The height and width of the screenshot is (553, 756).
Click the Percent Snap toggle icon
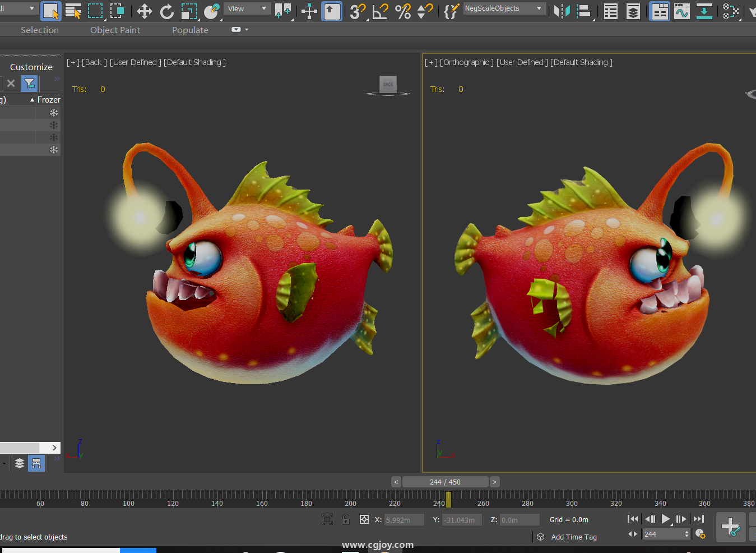coord(402,11)
